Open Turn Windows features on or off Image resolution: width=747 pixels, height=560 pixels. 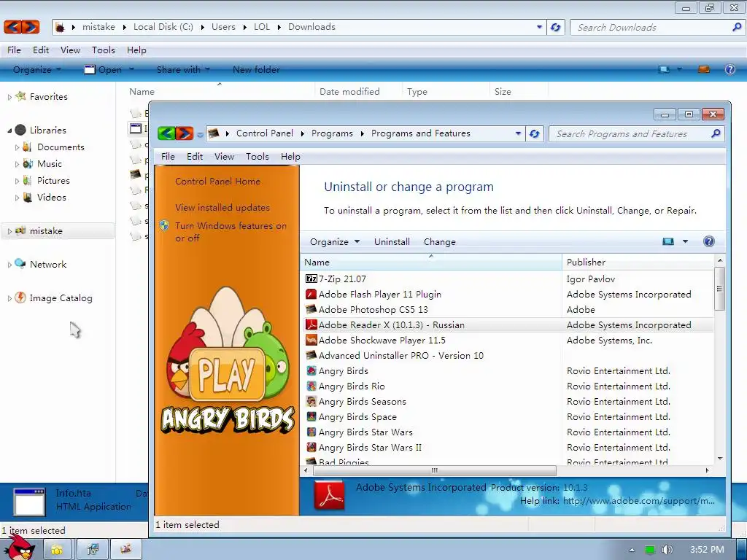click(231, 232)
